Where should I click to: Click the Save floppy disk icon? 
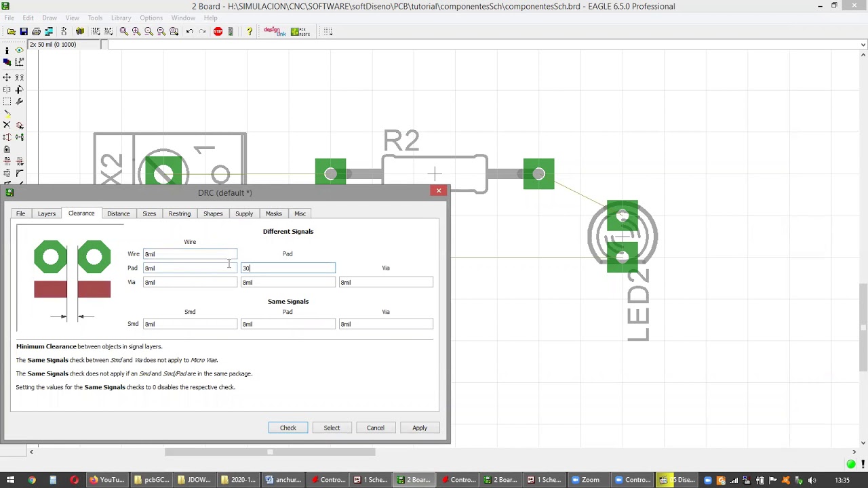click(x=24, y=32)
